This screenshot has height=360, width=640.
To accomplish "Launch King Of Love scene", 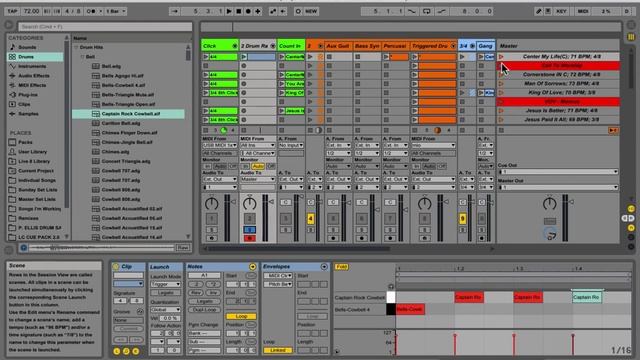I will pos(501,93).
